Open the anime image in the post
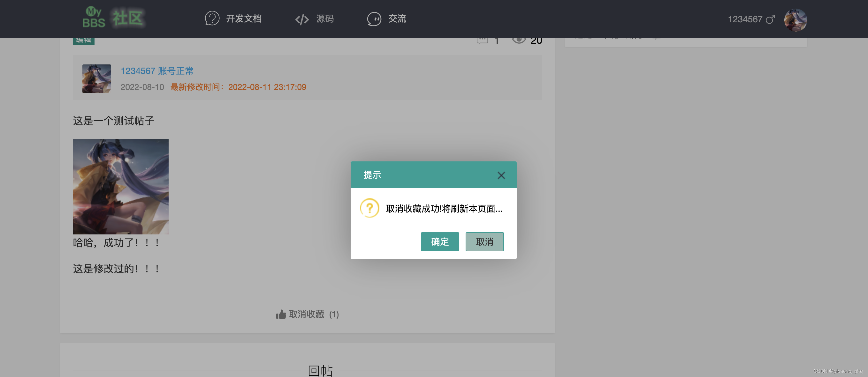The image size is (868, 377). point(121,186)
